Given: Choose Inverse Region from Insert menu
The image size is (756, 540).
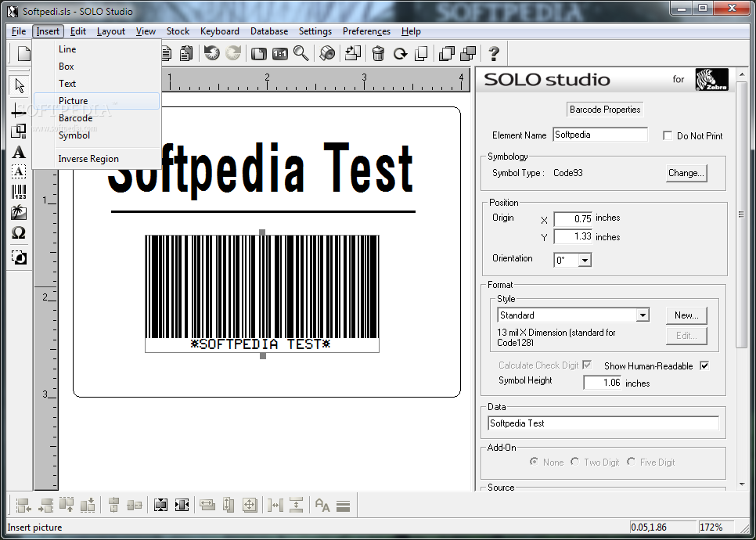Looking at the screenshot, I should (x=96, y=159).
